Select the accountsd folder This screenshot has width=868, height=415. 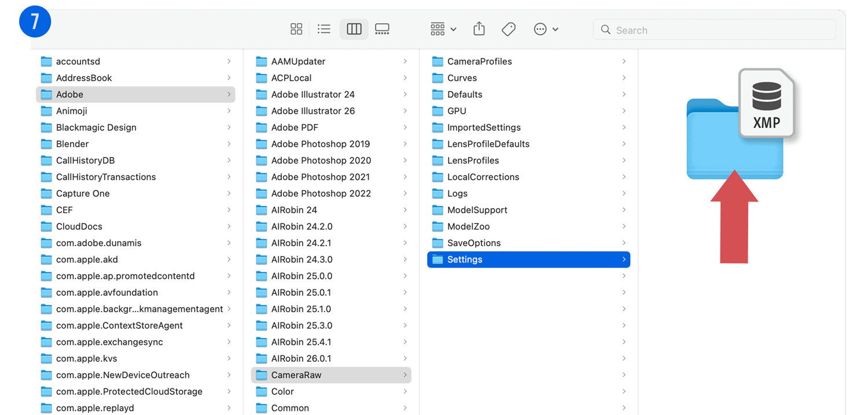pyautogui.click(x=135, y=61)
